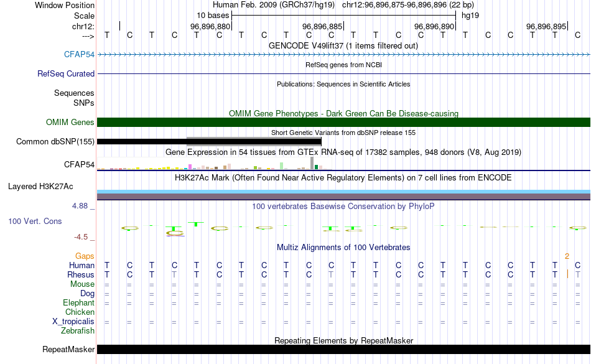Click the 'Chicken' alignment row label
This screenshot has height=364, width=591.
point(80,312)
